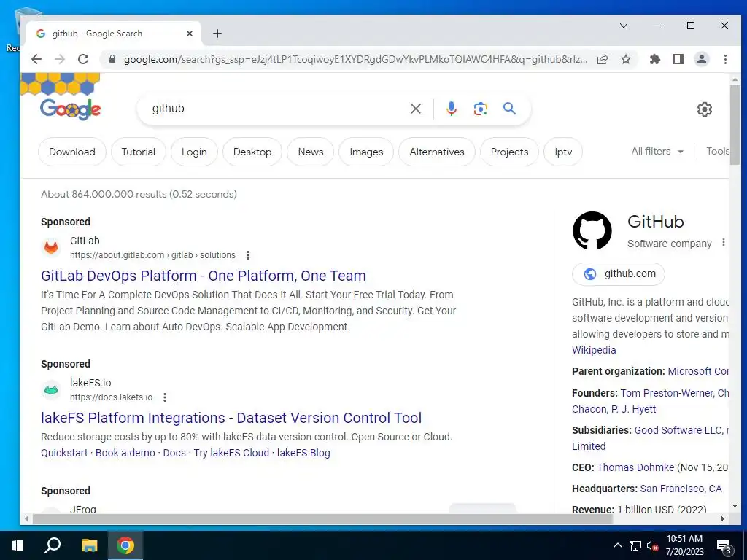This screenshot has height=560, width=747.
Task: Click the GitHub Octocat logo
Action: [592, 230]
